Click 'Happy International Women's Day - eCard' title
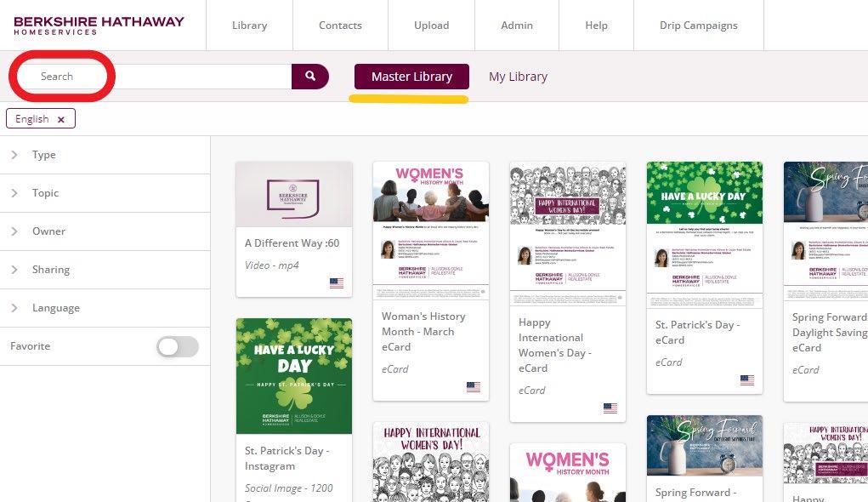This screenshot has width=868, height=502. tap(555, 345)
